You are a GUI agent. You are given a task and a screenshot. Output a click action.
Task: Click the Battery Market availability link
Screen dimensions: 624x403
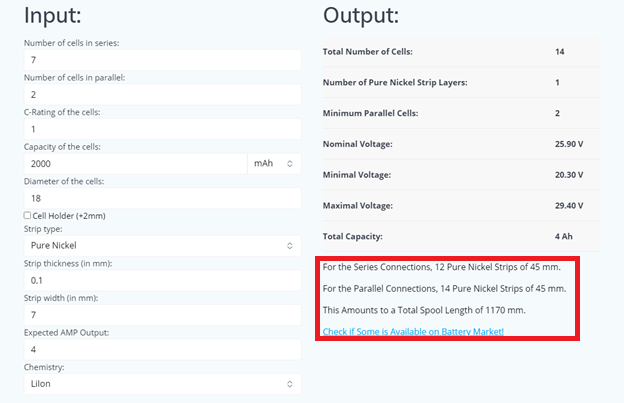click(413, 331)
